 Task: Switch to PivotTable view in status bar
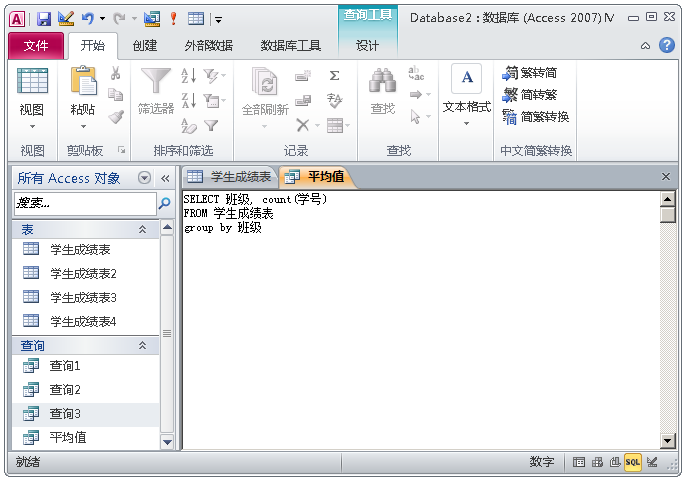(x=597, y=462)
